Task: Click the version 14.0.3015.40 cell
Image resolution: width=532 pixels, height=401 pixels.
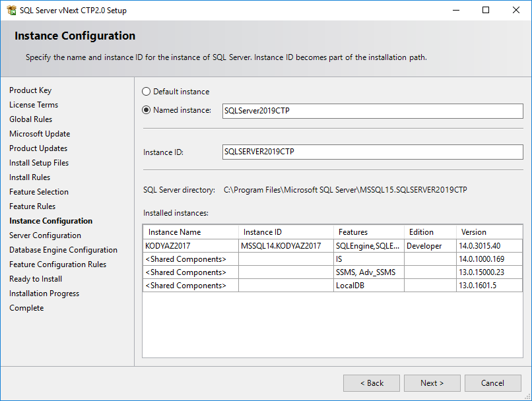Action: click(x=489, y=246)
